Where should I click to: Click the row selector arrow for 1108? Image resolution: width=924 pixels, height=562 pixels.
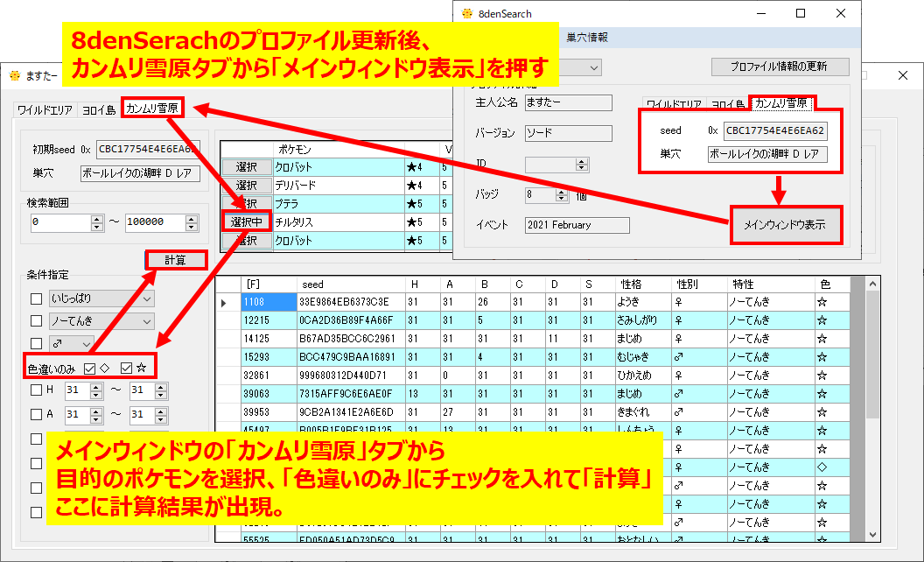coord(224,303)
